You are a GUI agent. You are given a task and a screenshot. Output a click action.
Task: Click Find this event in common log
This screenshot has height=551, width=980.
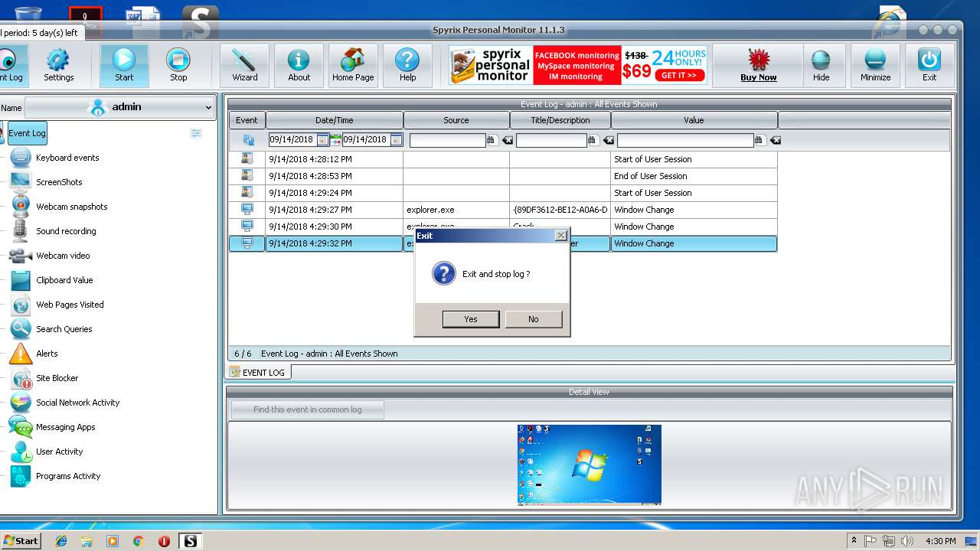308,409
